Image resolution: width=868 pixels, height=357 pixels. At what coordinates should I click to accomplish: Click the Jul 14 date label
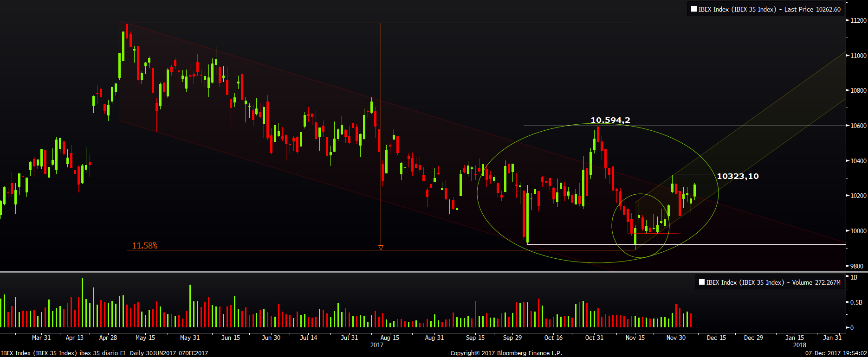309,338
